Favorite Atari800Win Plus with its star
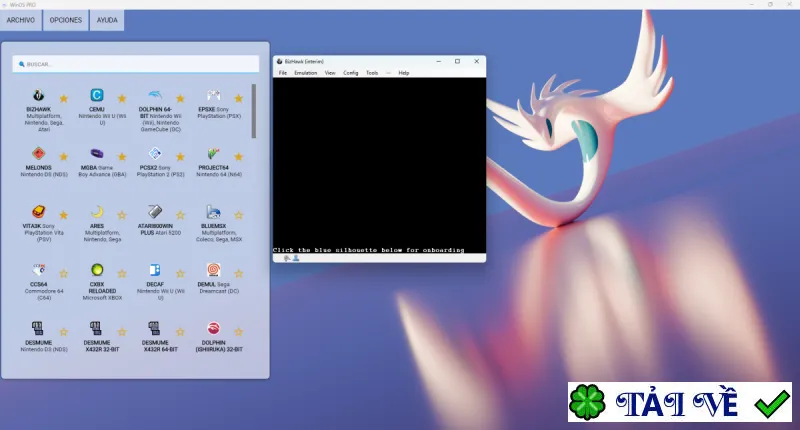 pos(180,215)
